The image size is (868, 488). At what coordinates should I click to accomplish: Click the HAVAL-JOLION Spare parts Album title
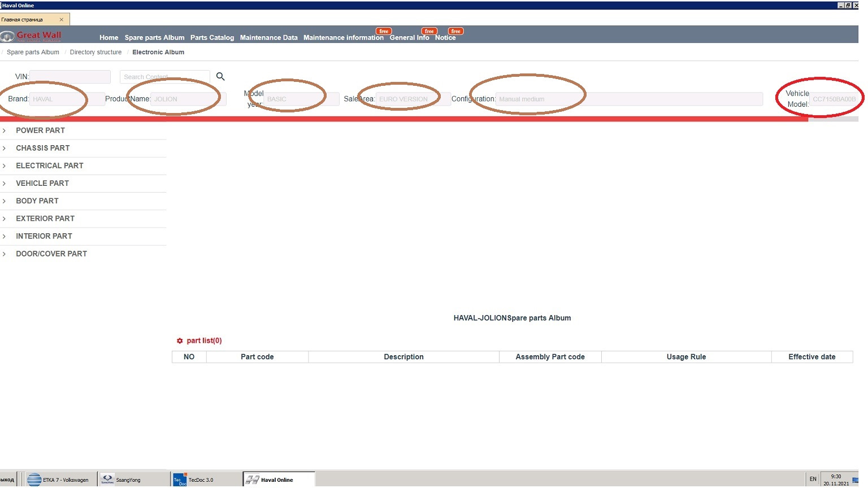[512, 318]
